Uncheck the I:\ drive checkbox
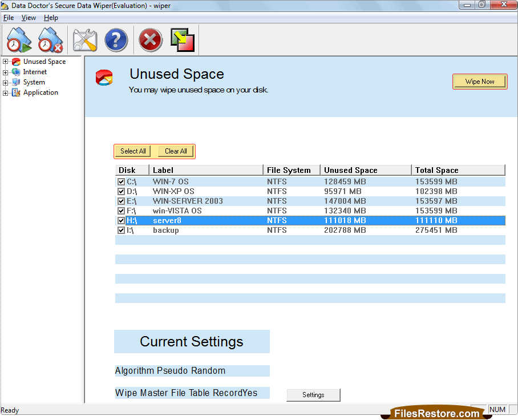Screen dimensions: 518x420 [x=122, y=231]
